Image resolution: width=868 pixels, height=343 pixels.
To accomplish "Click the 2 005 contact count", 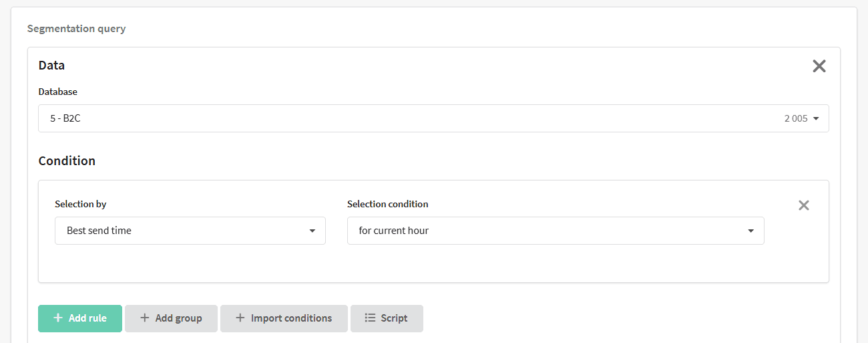I will click(x=796, y=118).
